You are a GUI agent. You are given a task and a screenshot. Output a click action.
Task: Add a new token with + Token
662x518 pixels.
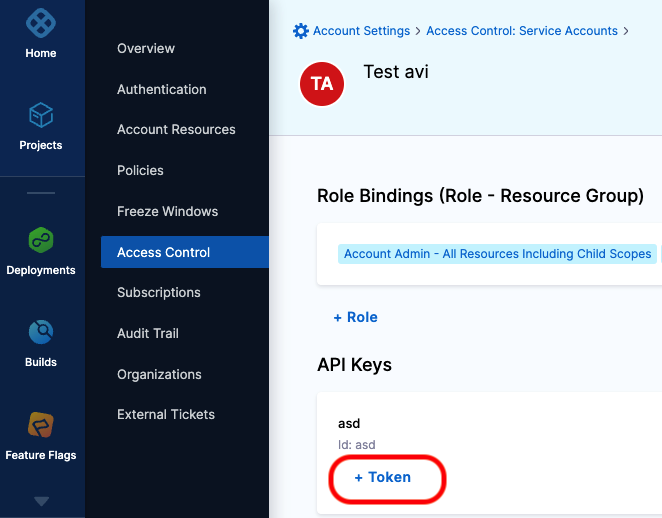[383, 477]
